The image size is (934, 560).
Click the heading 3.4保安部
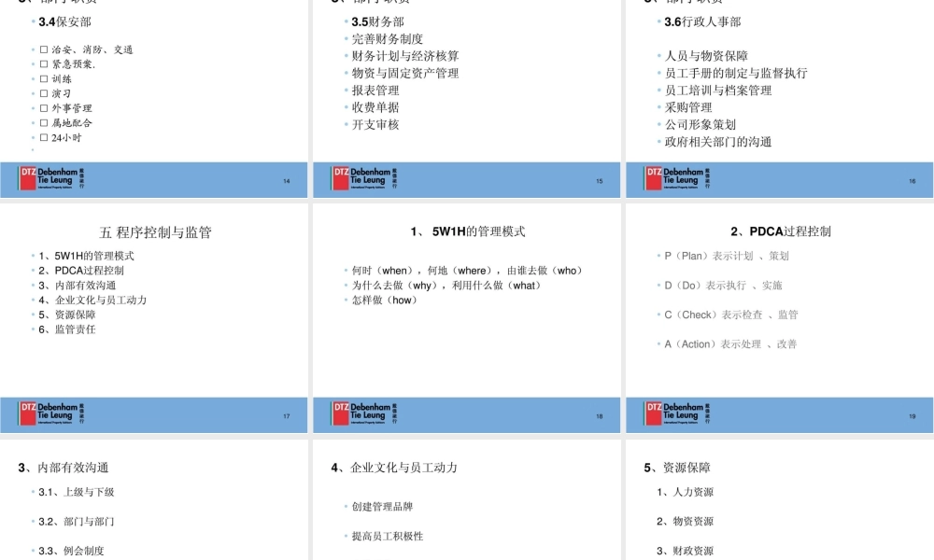(65, 22)
